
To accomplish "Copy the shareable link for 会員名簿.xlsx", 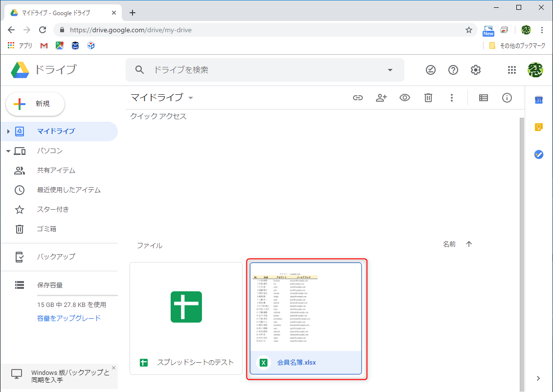I will [357, 98].
